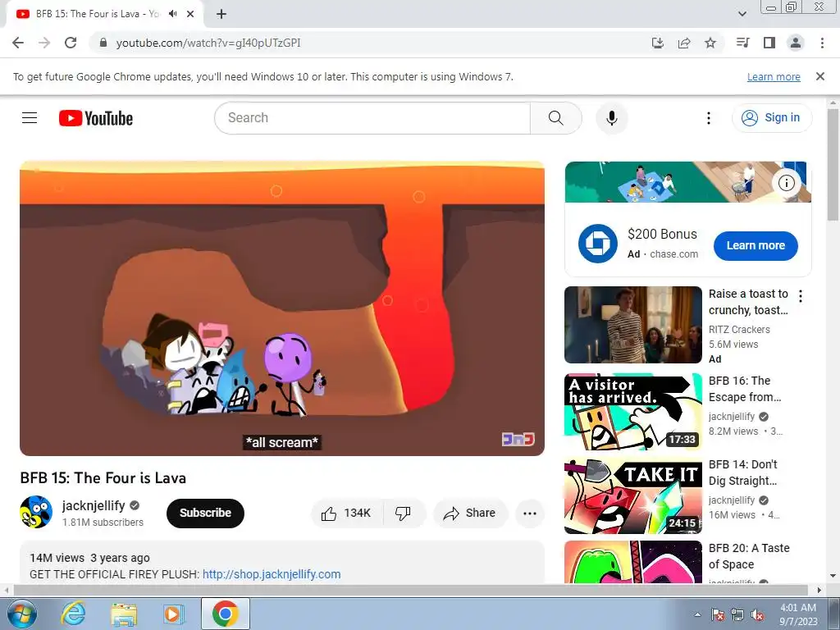Click the Chase $200 Bonus ad title

click(x=662, y=234)
